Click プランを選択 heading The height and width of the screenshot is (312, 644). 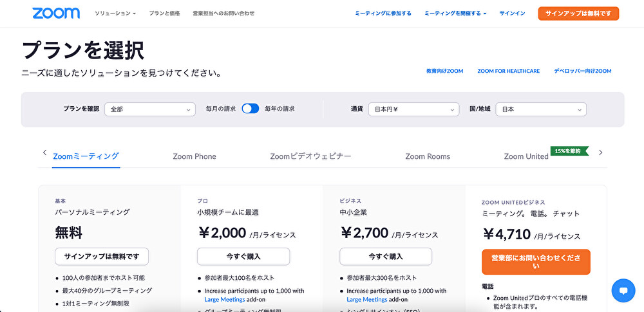pyautogui.click(x=83, y=51)
